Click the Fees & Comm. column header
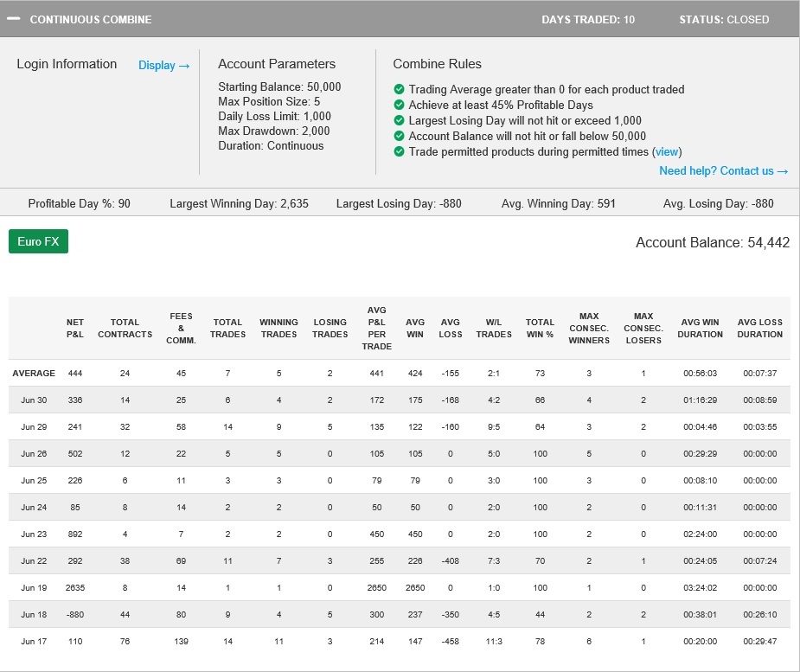Image resolution: width=800 pixels, height=672 pixels. click(x=181, y=329)
